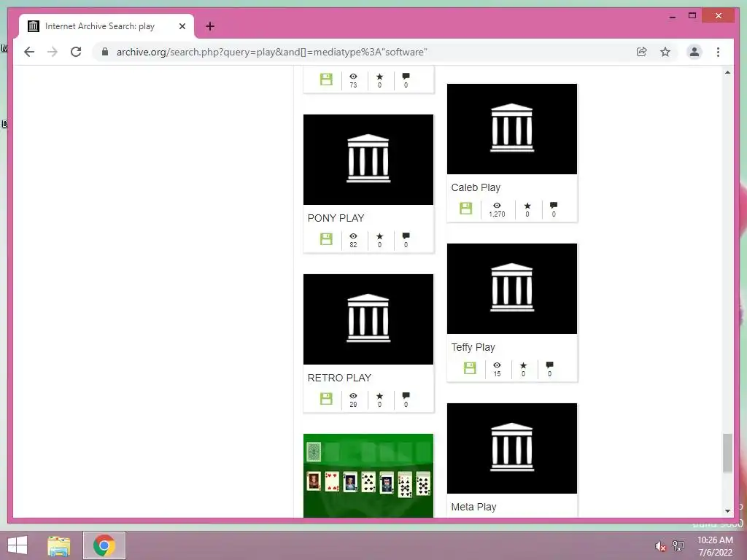Click the favorites star on RETRO PLAY
This screenshot has width=747, height=560.
pyautogui.click(x=379, y=396)
